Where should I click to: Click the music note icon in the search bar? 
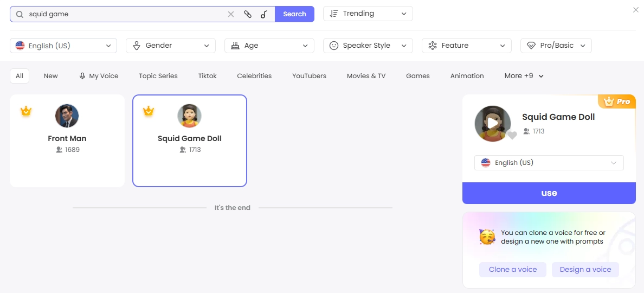[x=264, y=14]
